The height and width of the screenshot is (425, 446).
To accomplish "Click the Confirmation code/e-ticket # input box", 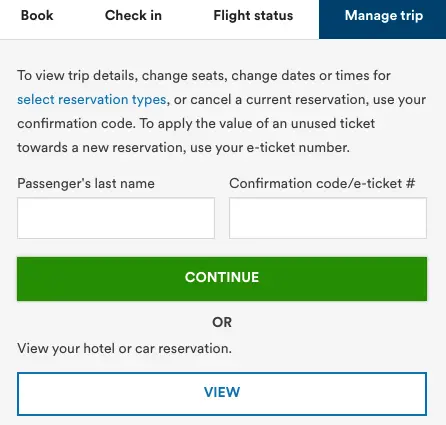I will [x=328, y=218].
